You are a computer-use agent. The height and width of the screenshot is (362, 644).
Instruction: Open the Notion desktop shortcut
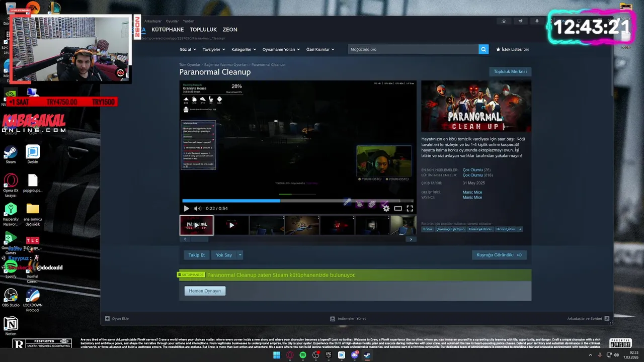(x=11, y=327)
